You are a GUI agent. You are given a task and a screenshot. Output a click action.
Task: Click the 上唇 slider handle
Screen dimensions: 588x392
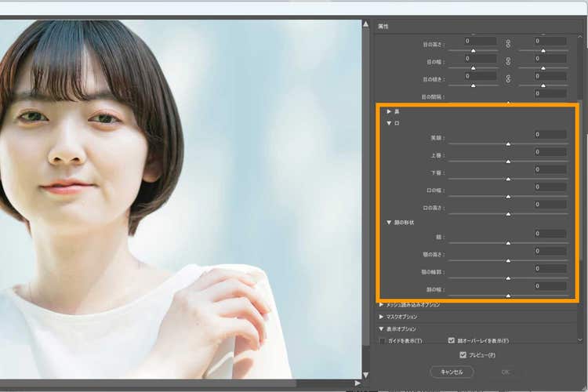tap(508, 162)
